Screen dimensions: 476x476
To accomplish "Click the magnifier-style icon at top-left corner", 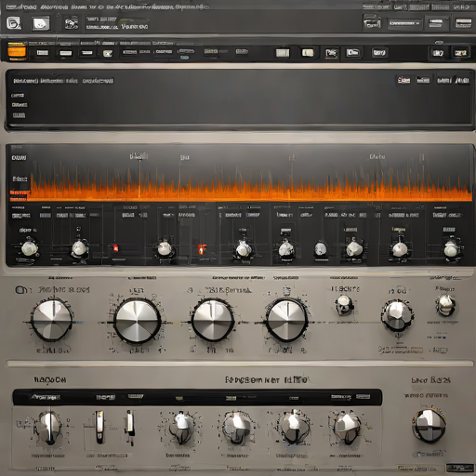I will (x=14, y=23).
